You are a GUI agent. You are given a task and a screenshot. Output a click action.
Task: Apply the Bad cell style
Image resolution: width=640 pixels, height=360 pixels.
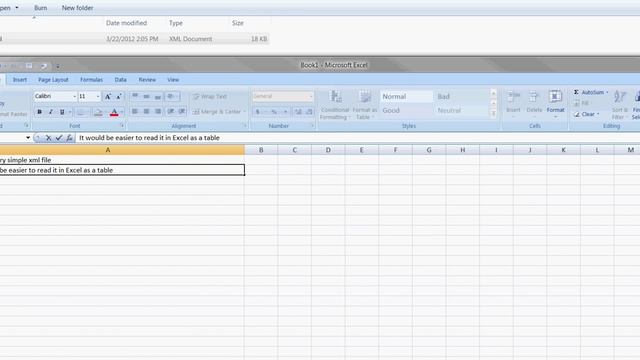[461, 96]
